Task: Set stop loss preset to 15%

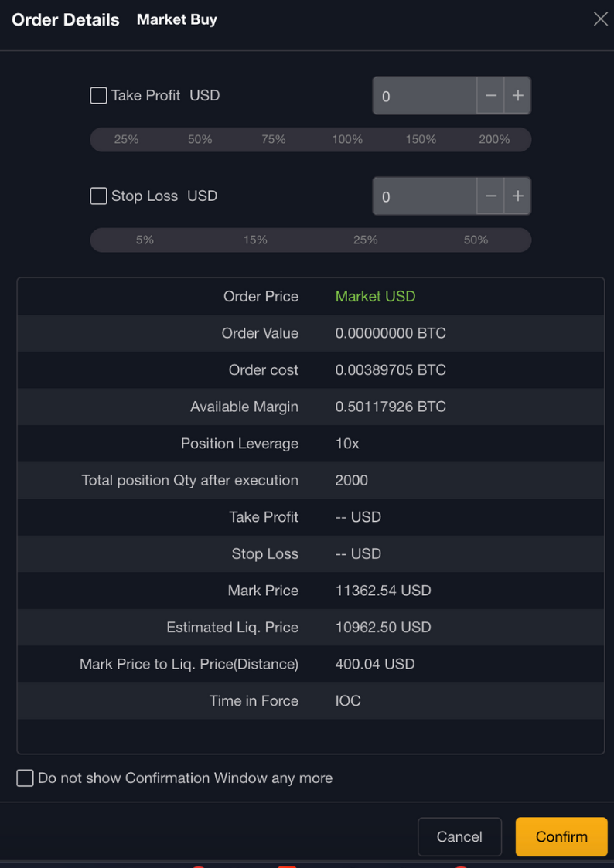Action: point(255,240)
